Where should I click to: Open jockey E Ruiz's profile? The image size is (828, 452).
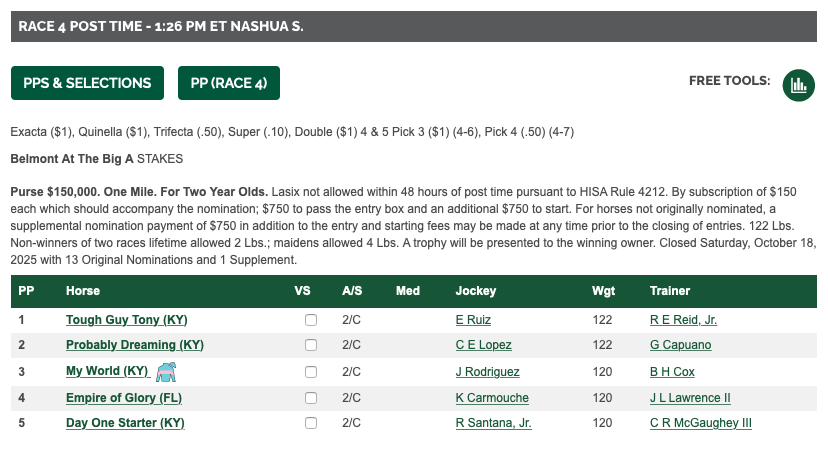(x=473, y=320)
